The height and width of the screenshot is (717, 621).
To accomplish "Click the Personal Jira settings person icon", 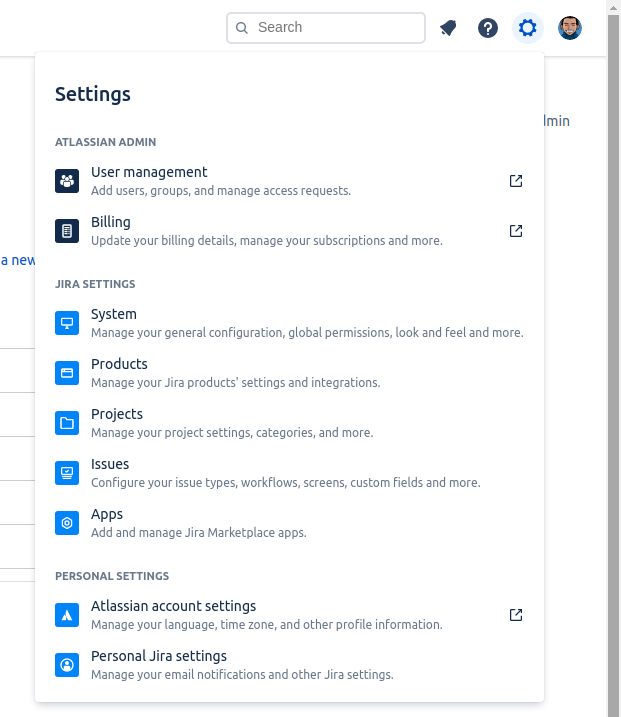I will click(67, 665).
